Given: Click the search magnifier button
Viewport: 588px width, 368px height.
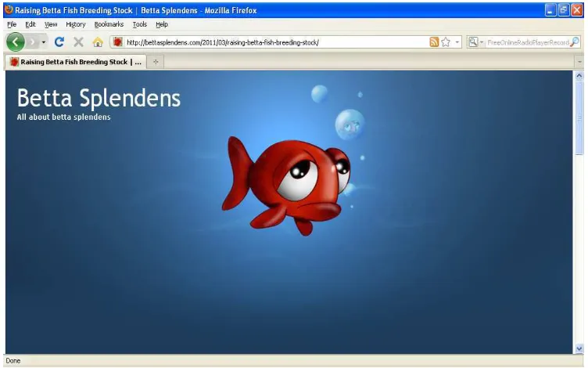Looking at the screenshot, I should click(575, 42).
